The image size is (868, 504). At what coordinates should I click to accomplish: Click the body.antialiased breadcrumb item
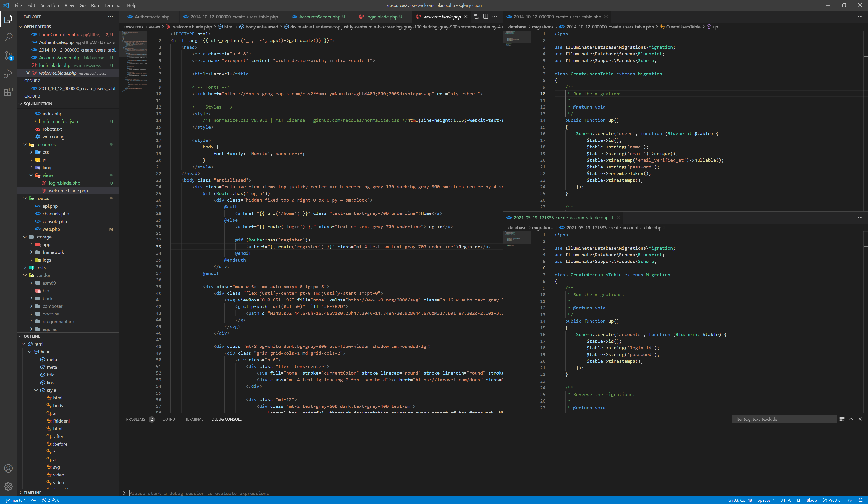coord(261,27)
